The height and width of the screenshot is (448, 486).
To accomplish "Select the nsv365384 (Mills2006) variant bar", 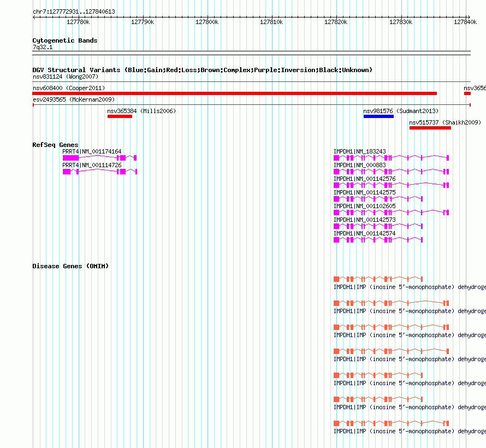I will coord(120,116).
